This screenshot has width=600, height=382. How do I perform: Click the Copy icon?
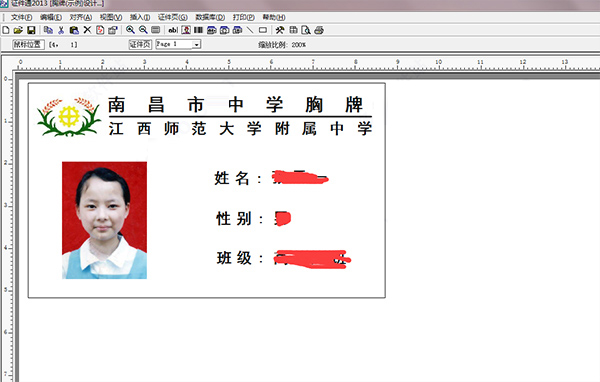(48, 30)
